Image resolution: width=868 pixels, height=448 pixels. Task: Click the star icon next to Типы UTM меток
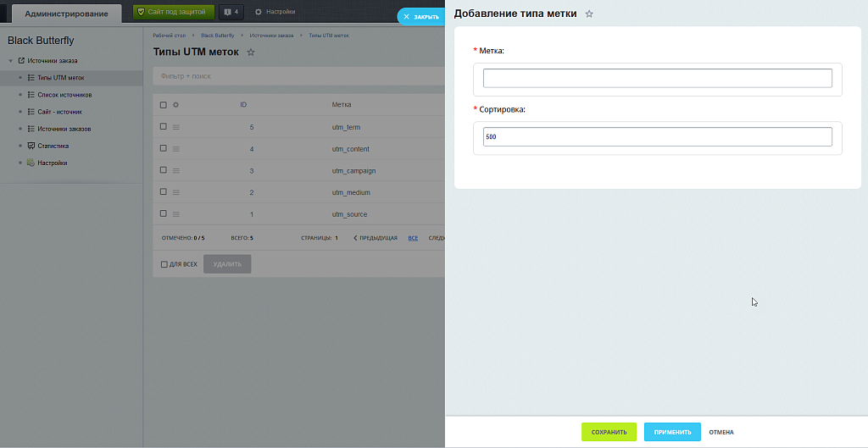[250, 53]
